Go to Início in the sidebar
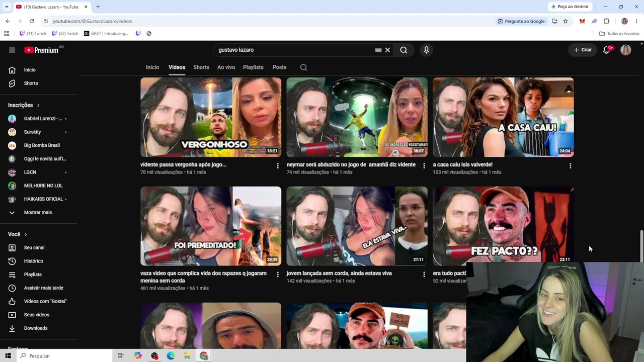644x362 pixels. tap(38, 70)
